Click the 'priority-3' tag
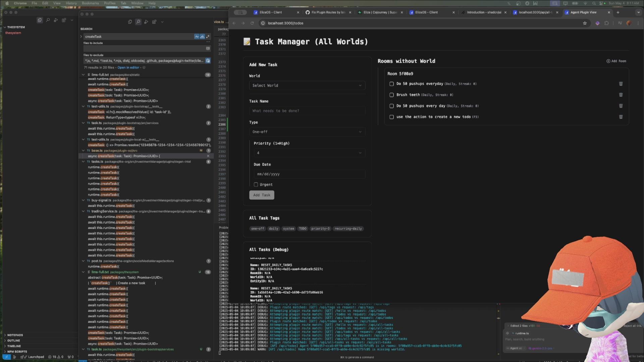Viewport: 644px width, 362px height. tap(320, 229)
